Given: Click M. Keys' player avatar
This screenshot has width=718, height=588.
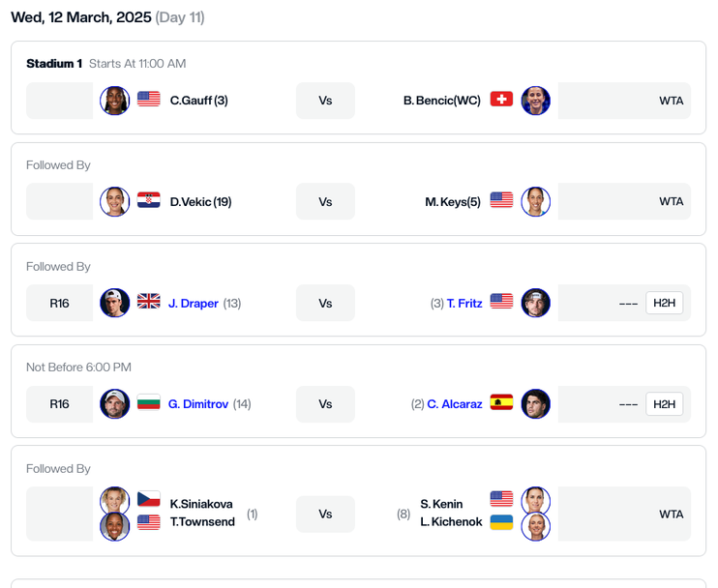Looking at the screenshot, I should [536, 201].
